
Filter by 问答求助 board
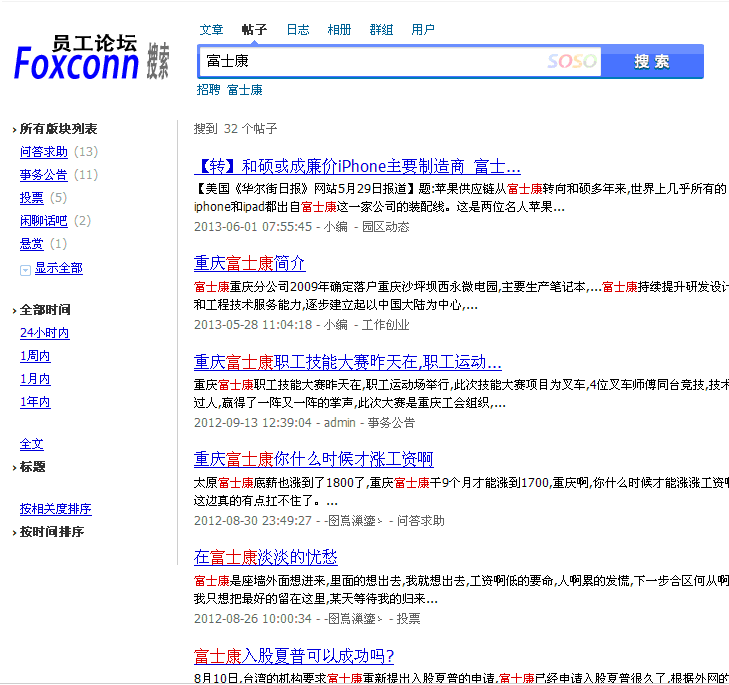(x=44, y=152)
